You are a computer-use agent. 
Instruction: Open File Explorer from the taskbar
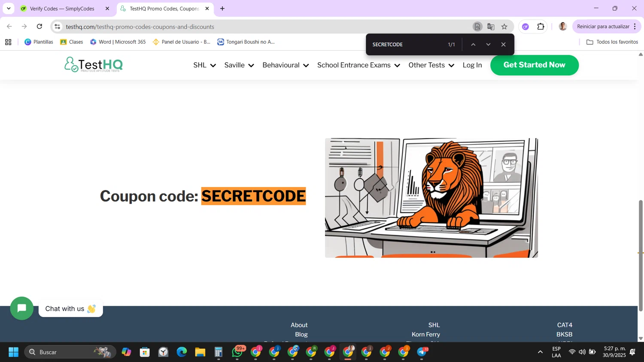(200, 352)
